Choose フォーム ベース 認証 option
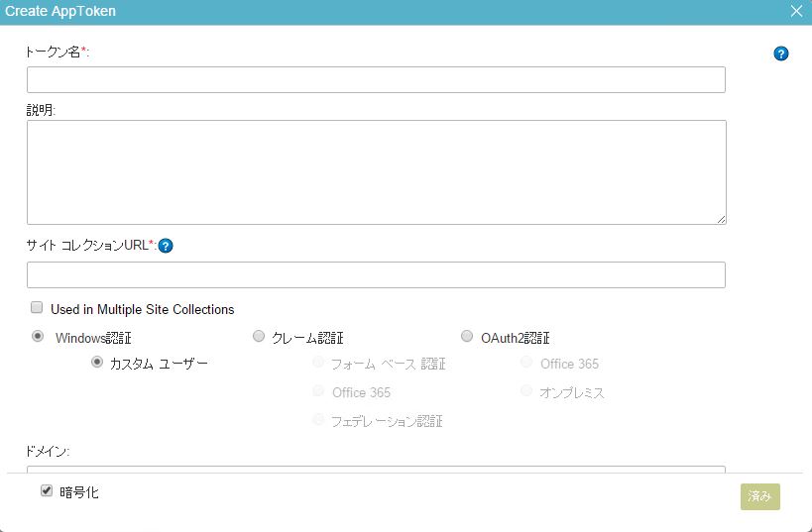The width and height of the screenshot is (812, 532). pyautogui.click(x=318, y=362)
